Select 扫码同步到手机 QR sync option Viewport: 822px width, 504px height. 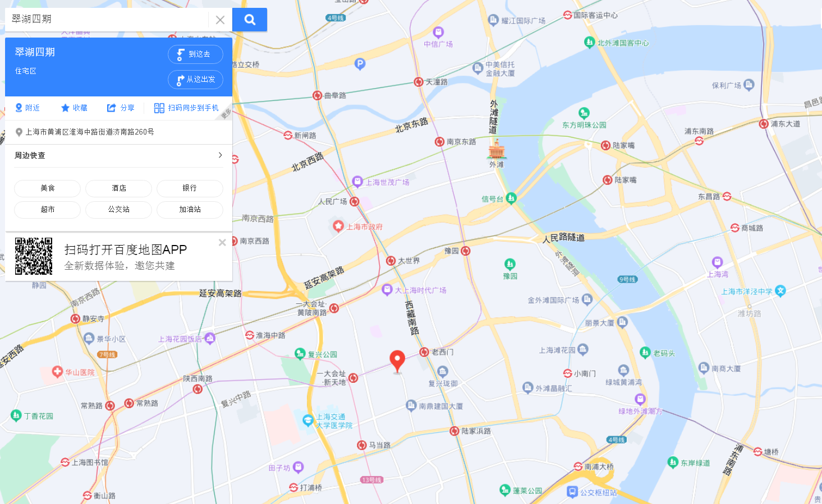pyautogui.click(x=186, y=108)
